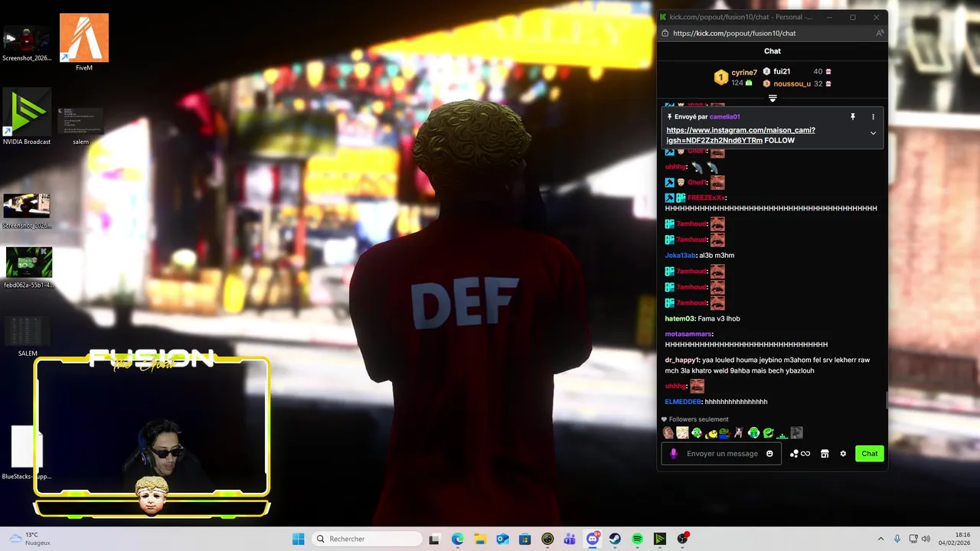Click the purple microphone icon in message box
This screenshot has width=980, height=551.
(x=674, y=454)
